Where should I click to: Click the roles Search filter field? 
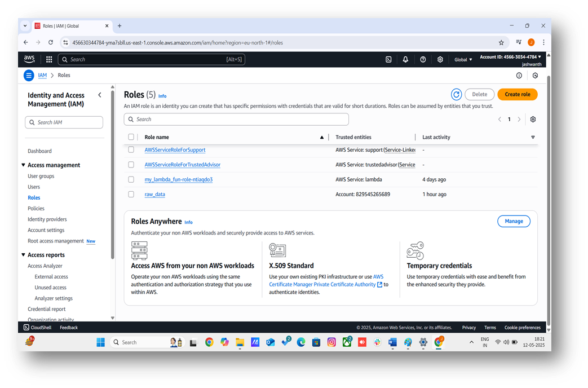[x=236, y=120]
